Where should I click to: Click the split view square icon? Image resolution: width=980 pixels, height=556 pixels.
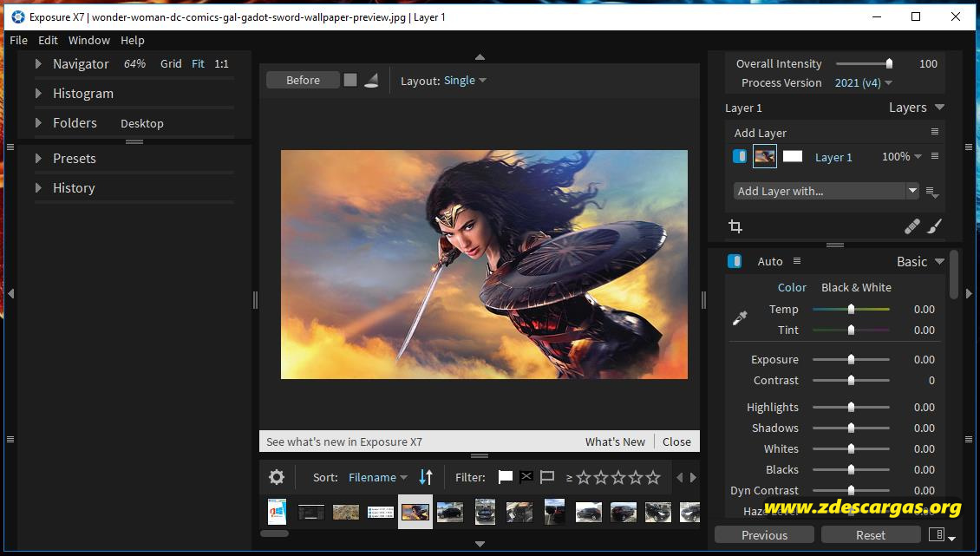[x=350, y=80]
